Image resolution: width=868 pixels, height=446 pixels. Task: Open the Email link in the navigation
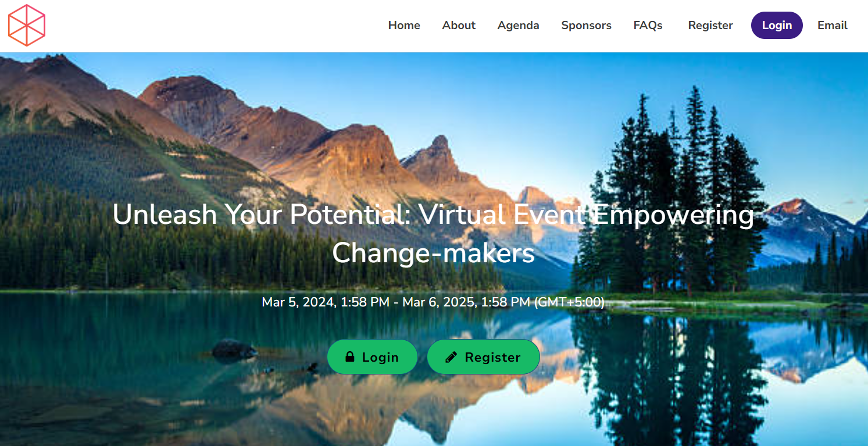(832, 26)
